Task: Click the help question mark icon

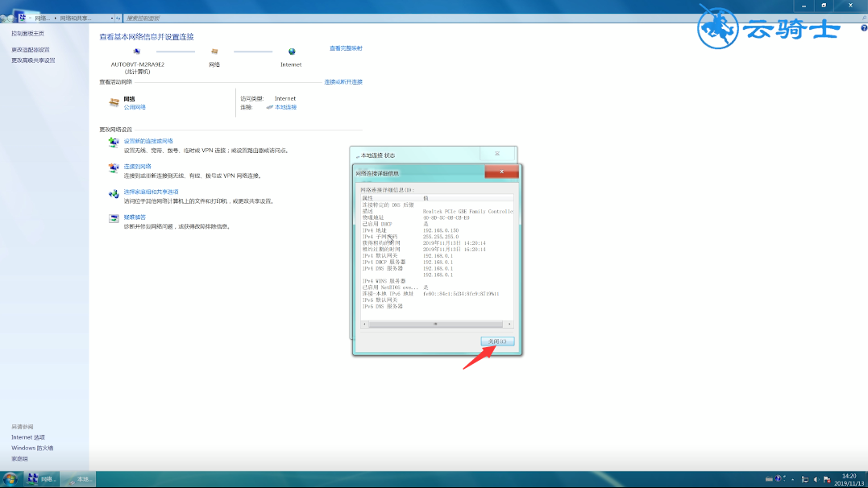Action: pyautogui.click(x=864, y=28)
